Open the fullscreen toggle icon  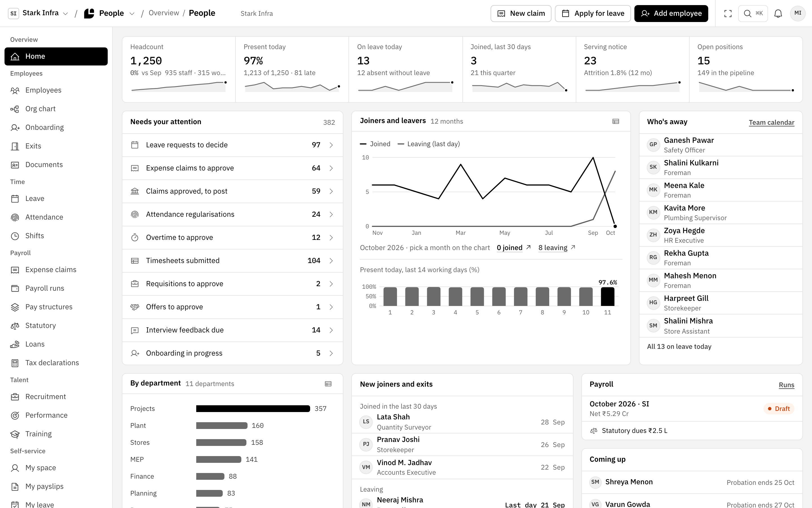coord(728,14)
